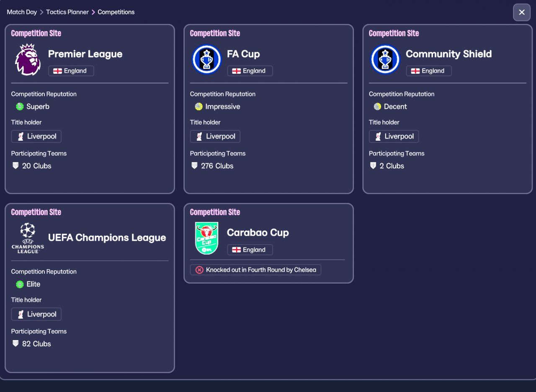Click the Impressive reputation yellow indicator icon
536x392 pixels.
click(198, 106)
